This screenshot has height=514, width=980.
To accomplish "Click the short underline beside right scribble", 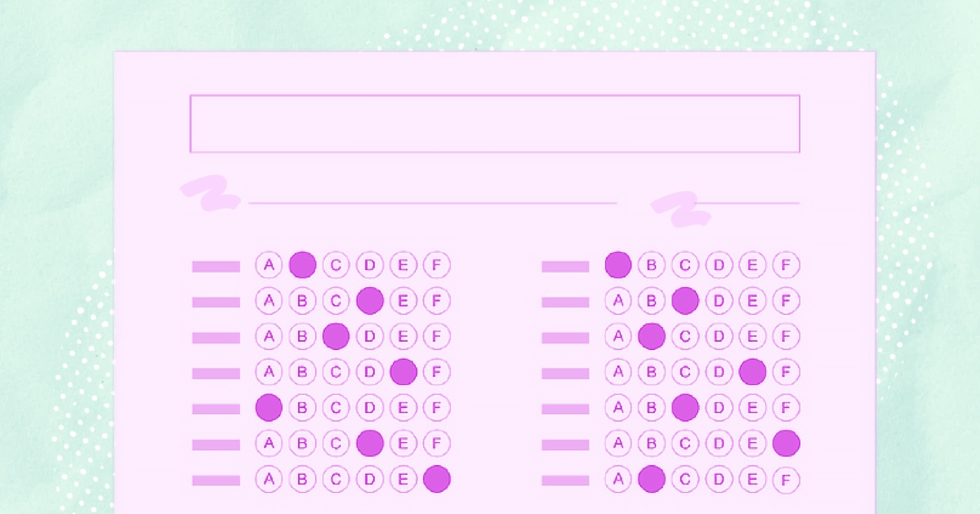I will click(748, 203).
